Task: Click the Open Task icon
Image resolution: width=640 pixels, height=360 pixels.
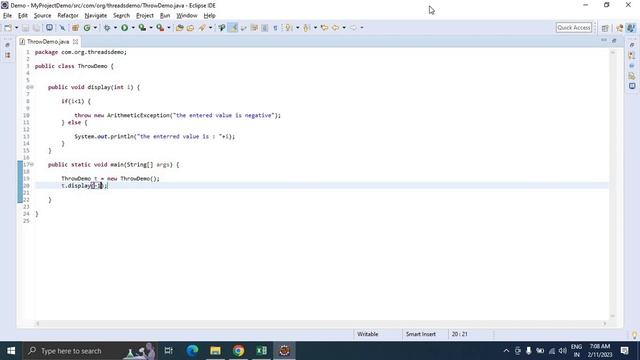Action: pos(190,28)
